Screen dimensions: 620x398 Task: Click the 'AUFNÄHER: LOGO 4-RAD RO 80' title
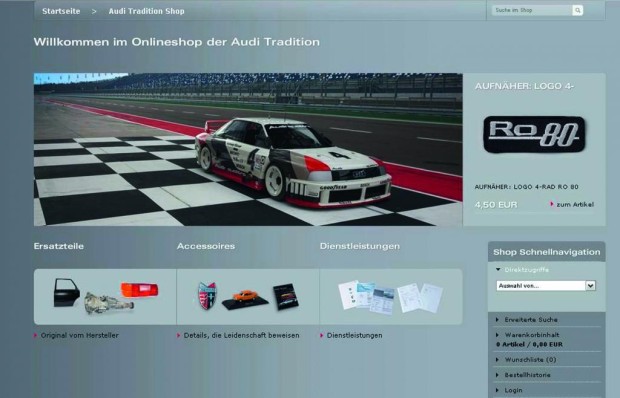click(x=526, y=187)
